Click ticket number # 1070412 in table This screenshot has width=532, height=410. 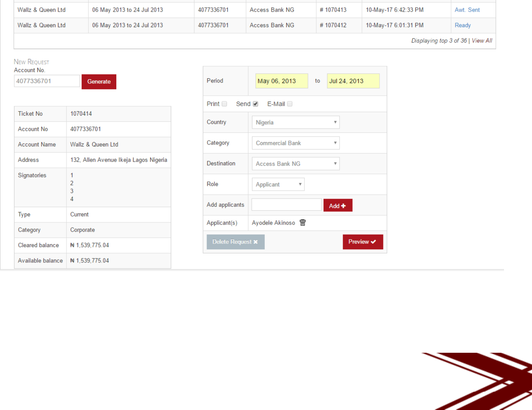pyautogui.click(x=333, y=25)
